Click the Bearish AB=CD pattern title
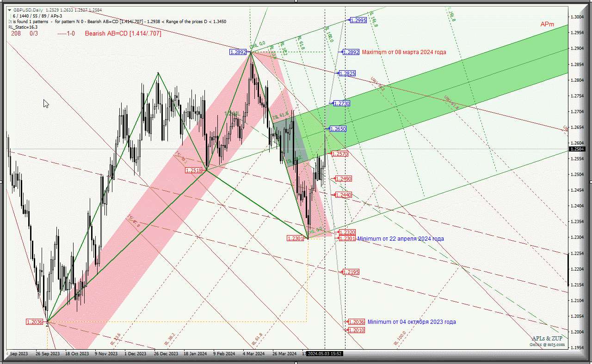The height and width of the screenshot is (364, 592). [123, 34]
